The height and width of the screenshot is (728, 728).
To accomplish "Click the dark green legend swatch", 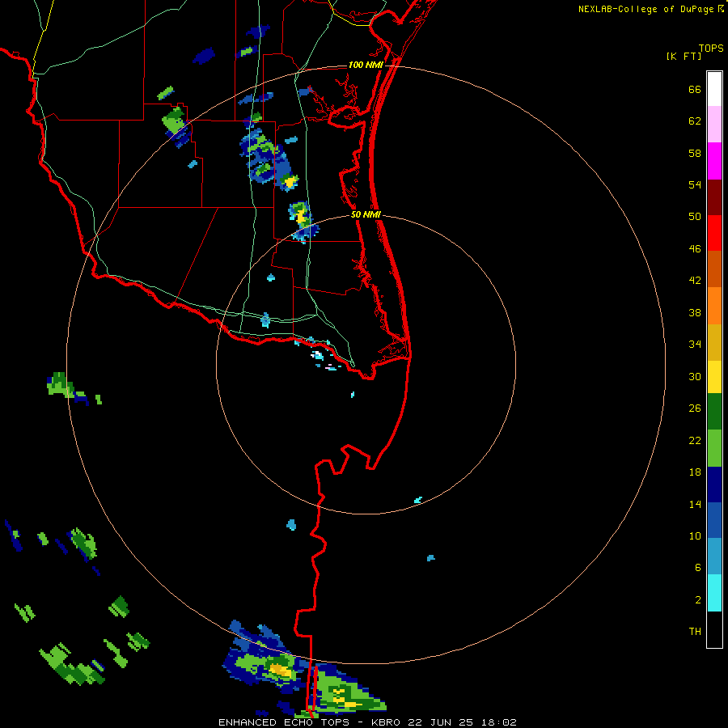I will tap(714, 412).
